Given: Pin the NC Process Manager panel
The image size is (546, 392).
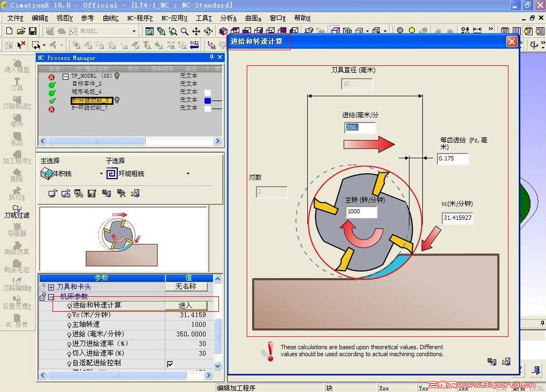Looking at the screenshot, I should click(x=211, y=57).
